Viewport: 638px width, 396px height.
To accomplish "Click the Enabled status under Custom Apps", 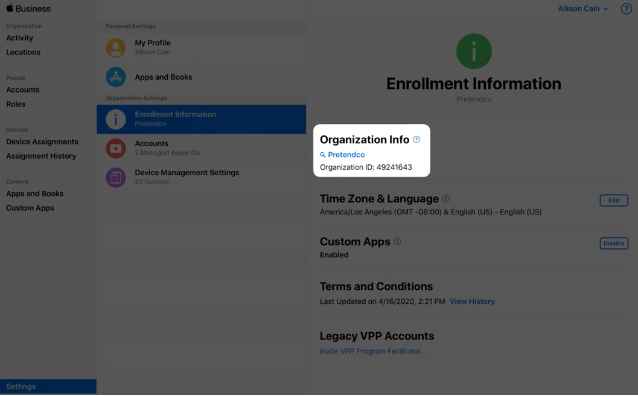I will click(x=334, y=255).
